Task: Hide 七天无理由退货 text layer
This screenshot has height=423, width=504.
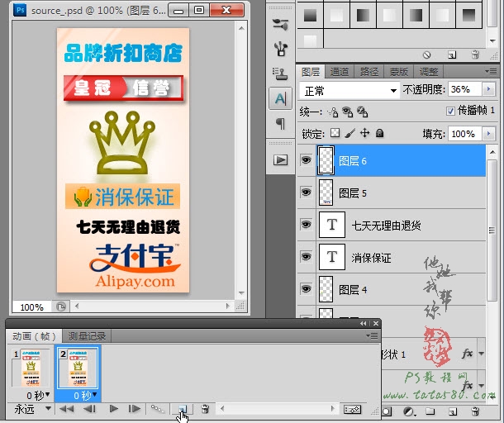Action: [x=306, y=224]
